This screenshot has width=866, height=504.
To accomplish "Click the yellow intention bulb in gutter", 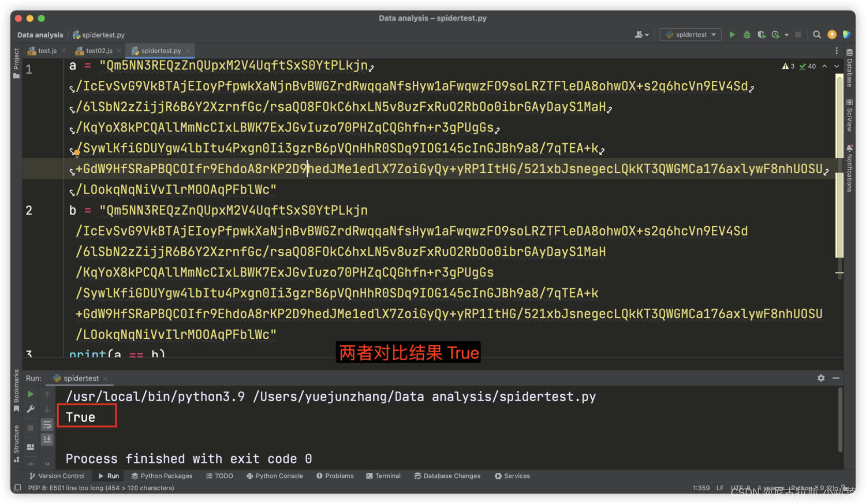I will click(x=76, y=154).
